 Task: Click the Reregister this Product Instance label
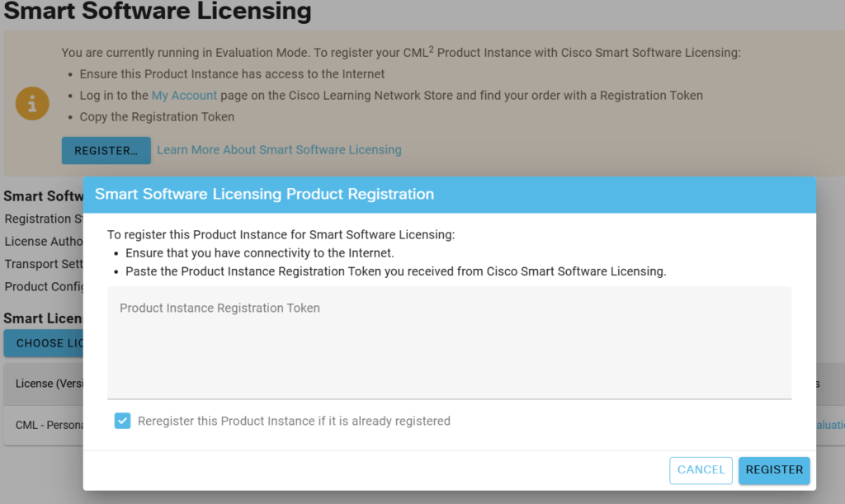(x=294, y=421)
